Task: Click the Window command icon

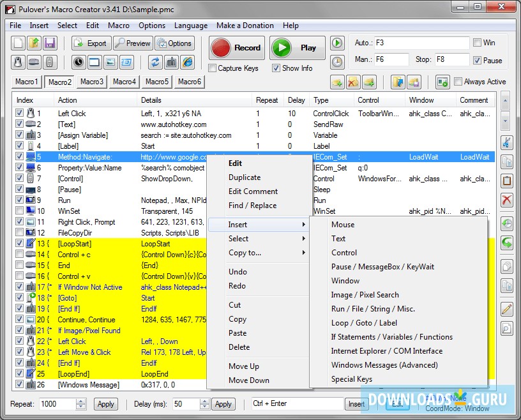Action: coord(94,62)
